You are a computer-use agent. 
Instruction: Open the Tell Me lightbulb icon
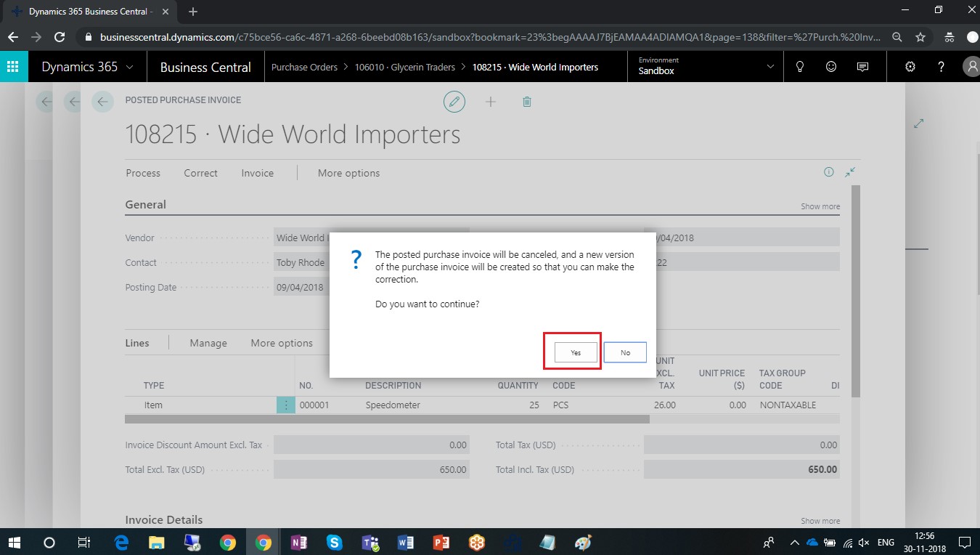click(800, 67)
